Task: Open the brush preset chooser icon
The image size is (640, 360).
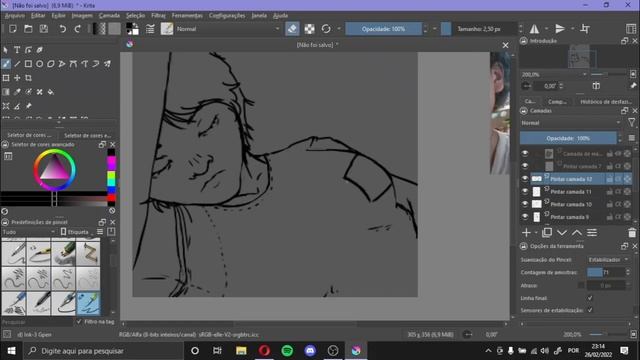Action: click(x=167, y=29)
